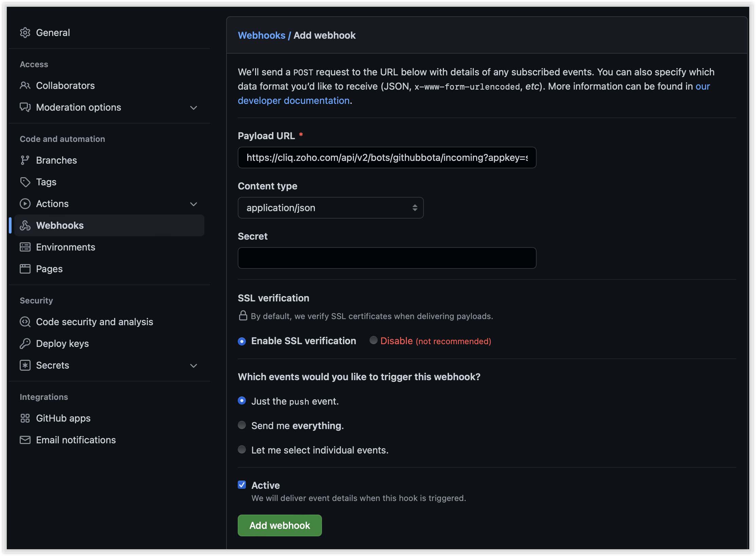This screenshot has height=556, width=756.
Task: Click the Pages browser icon
Action: pyautogui.click(x=25, y=269)
